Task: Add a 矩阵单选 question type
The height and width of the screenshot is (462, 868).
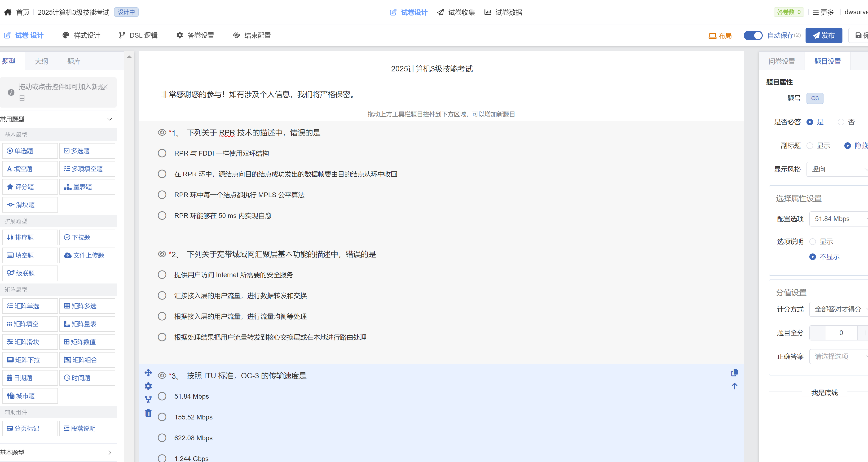Action: (30, 306)
